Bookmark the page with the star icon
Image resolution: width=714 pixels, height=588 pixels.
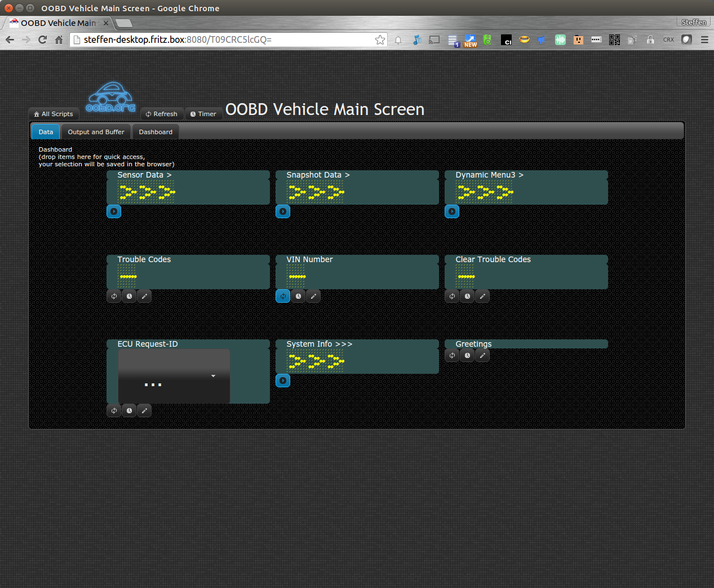[380, 39]
